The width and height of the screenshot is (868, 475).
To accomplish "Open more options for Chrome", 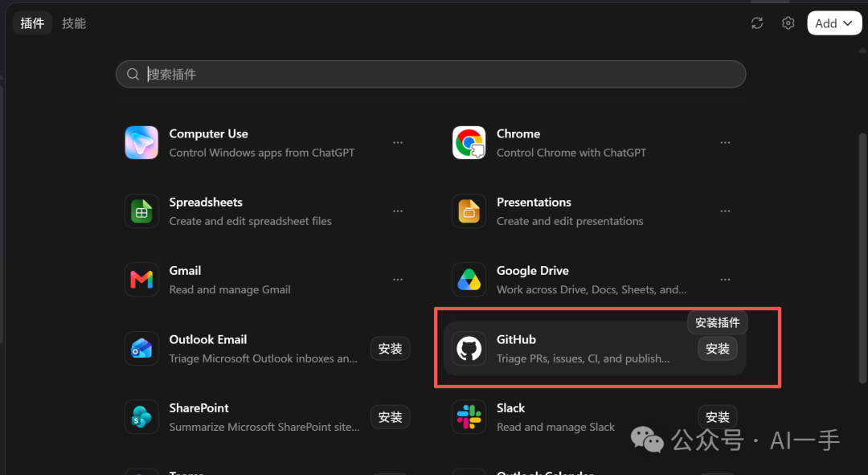I will coord(725,143).
